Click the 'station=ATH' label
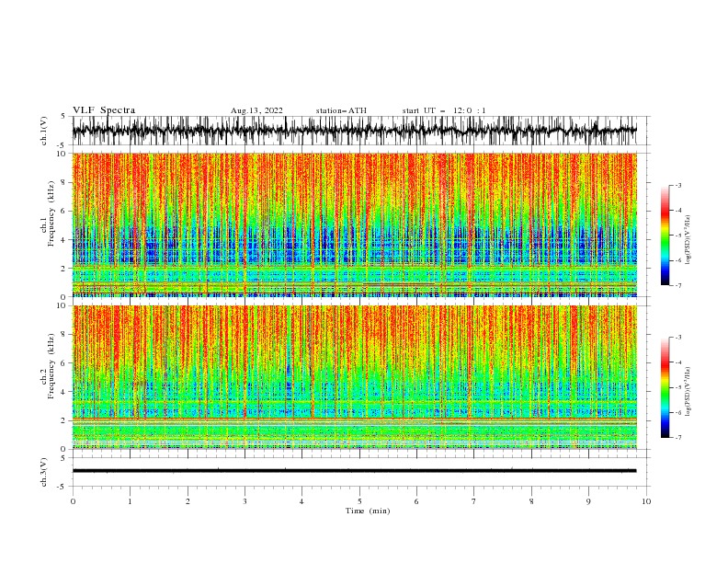The width and height of the screenshot is (728, 563). click(341, 110)
